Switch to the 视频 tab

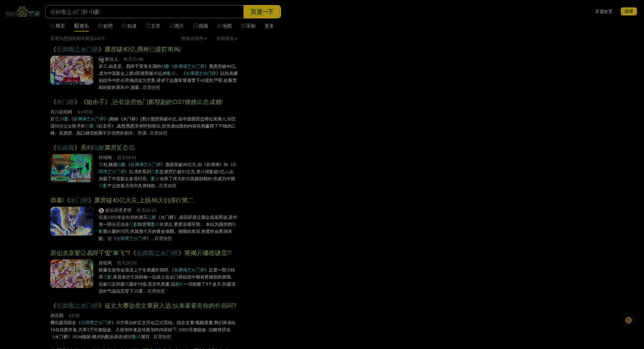click(201, 26)
